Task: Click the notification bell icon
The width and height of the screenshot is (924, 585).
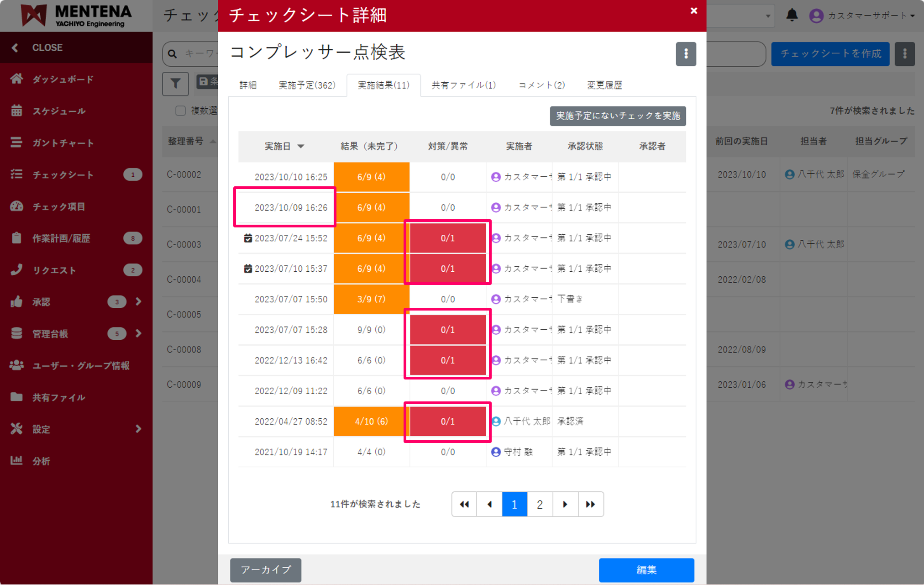Action: click(792, 15)
